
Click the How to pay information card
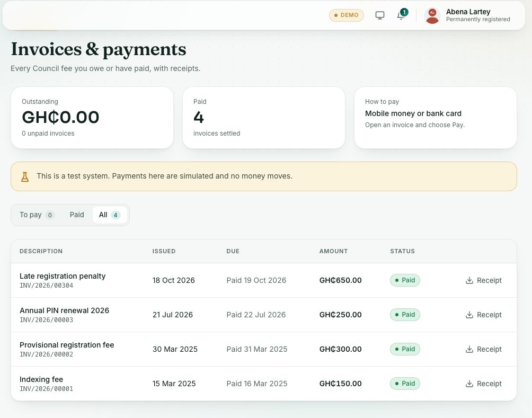[x=436, y=118]
